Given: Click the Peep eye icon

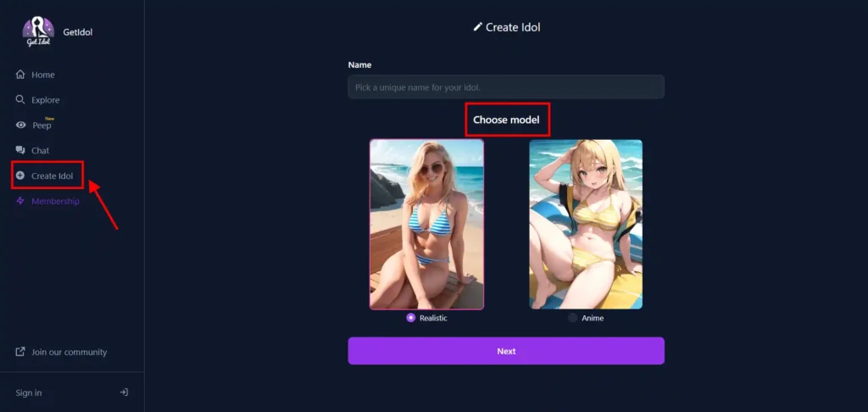Looking at the screenshot, I should (20, 125).
